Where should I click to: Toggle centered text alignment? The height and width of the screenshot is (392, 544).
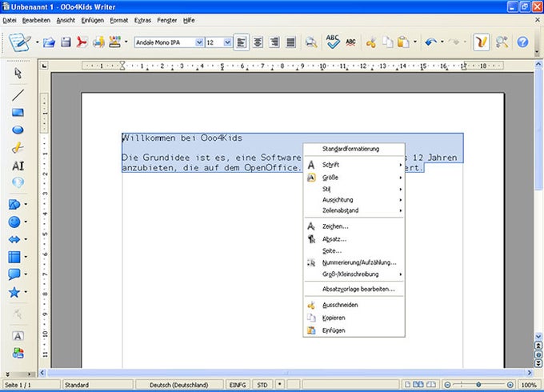click(258, 42)
